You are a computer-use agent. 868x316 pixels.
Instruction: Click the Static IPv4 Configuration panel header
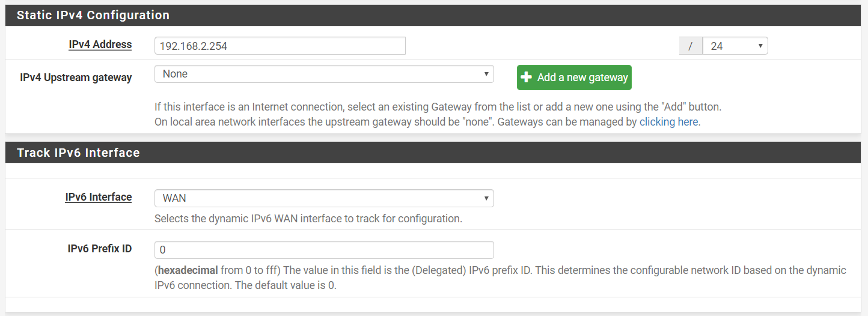(x=433, y=15)
